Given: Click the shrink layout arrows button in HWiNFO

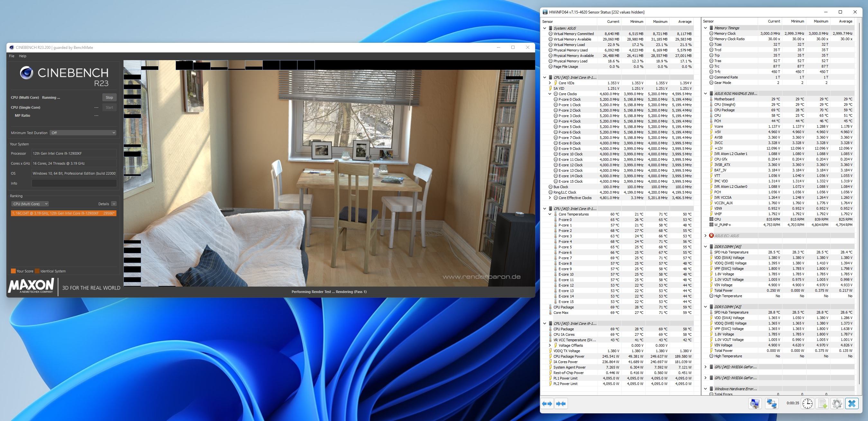Looking at the screenshot, I should tap(561, 404).
